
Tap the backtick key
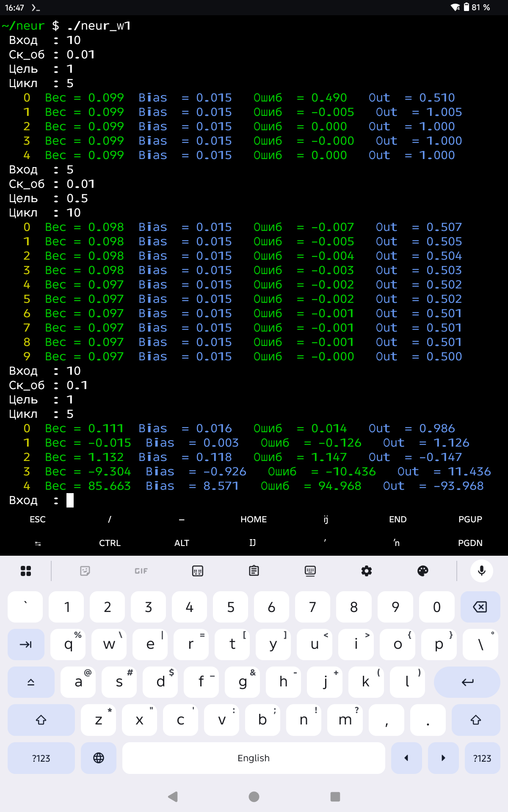tap(25, 607)
